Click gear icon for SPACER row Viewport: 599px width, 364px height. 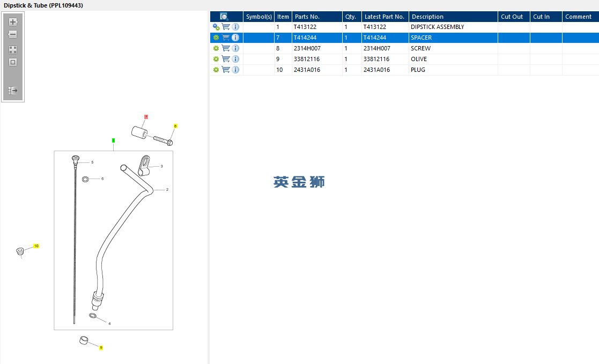[x=216, y=38]
